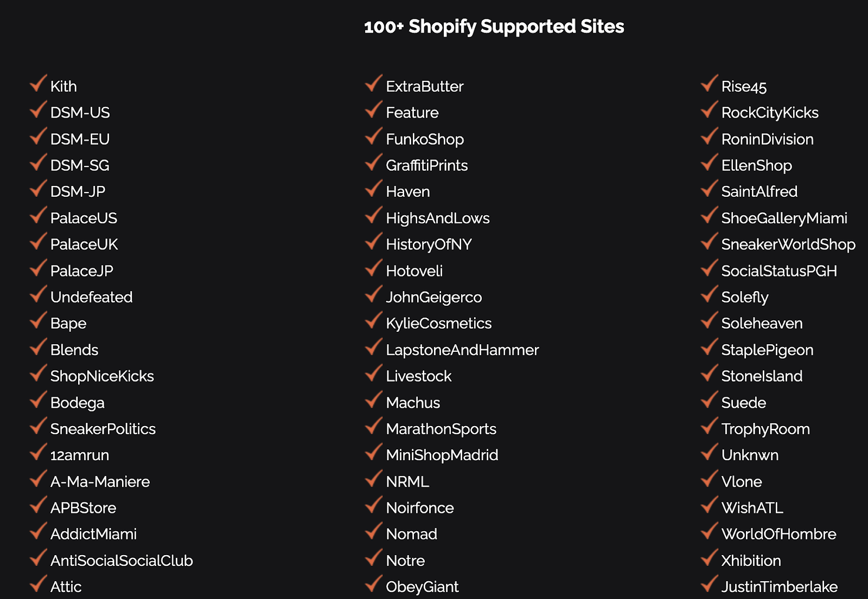
Task: Click the checkmark beside AntiSocialSocialClub
Action: [39, 558]
